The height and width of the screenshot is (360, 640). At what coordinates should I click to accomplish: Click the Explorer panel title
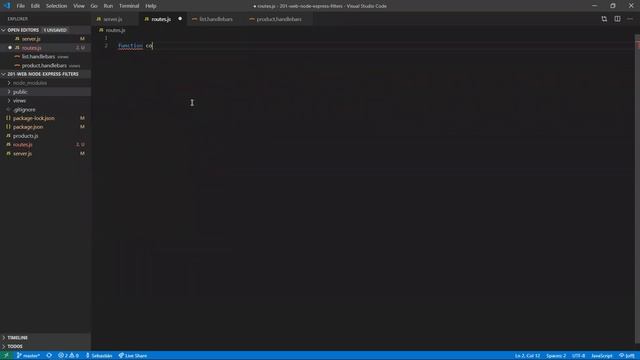tap(18, 19)
